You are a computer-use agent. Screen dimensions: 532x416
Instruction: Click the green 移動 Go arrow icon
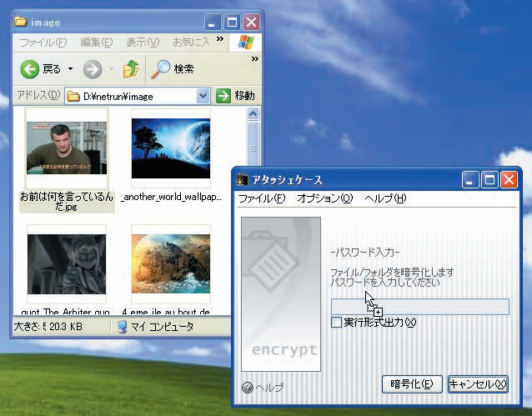[223, 96]
